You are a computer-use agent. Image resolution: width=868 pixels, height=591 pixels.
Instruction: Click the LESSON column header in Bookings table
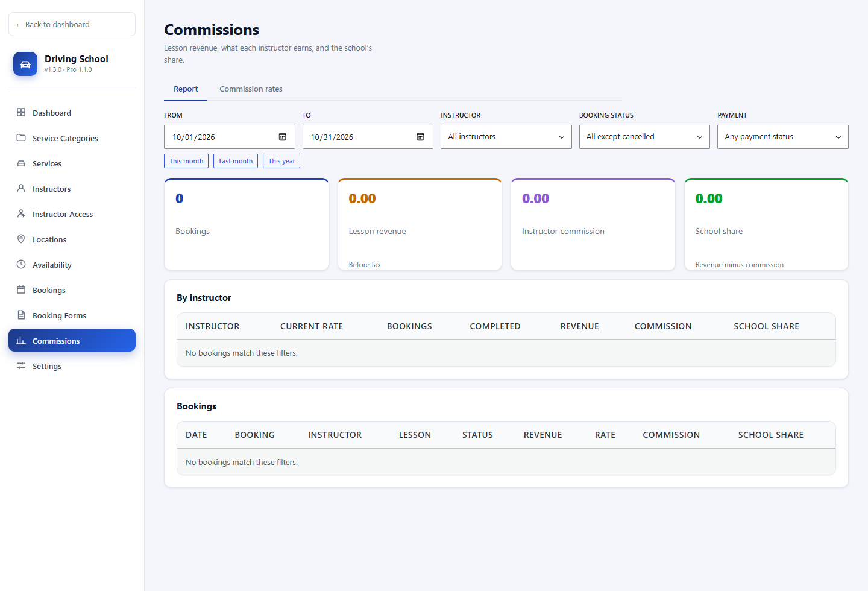(x=415, y=435)
